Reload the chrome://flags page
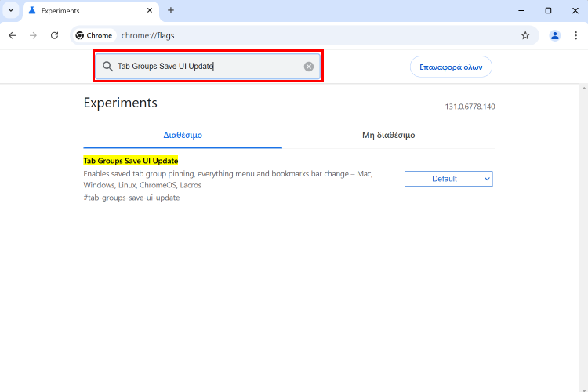Screen dimensions: 588x392 (54, 35)
